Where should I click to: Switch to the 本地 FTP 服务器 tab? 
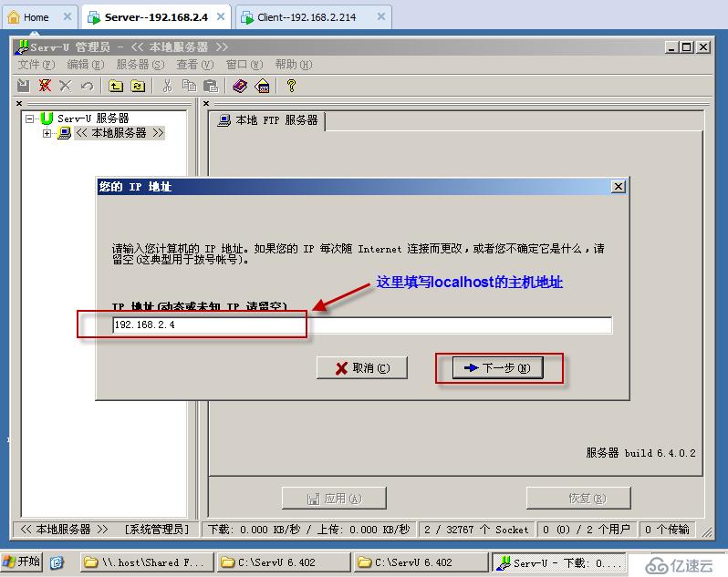pos(267,120)
